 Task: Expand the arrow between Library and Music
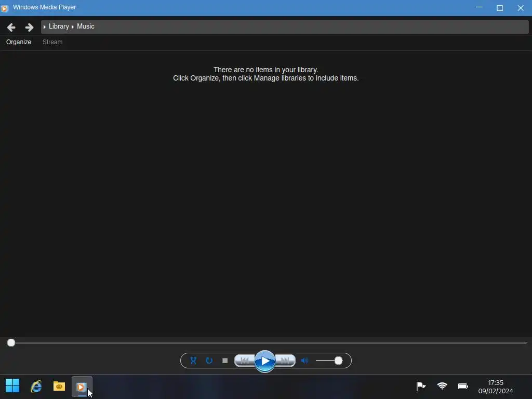(x=73, y=27)
